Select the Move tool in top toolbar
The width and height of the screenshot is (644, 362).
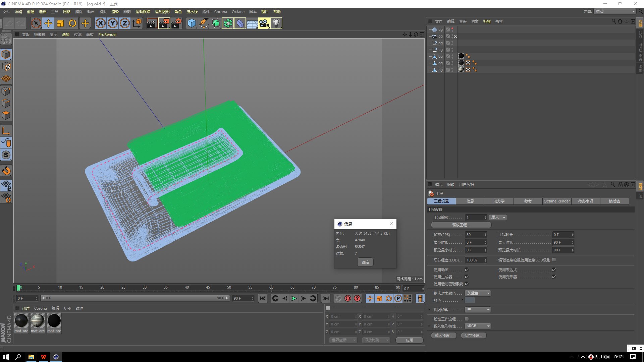pos(48,23)
